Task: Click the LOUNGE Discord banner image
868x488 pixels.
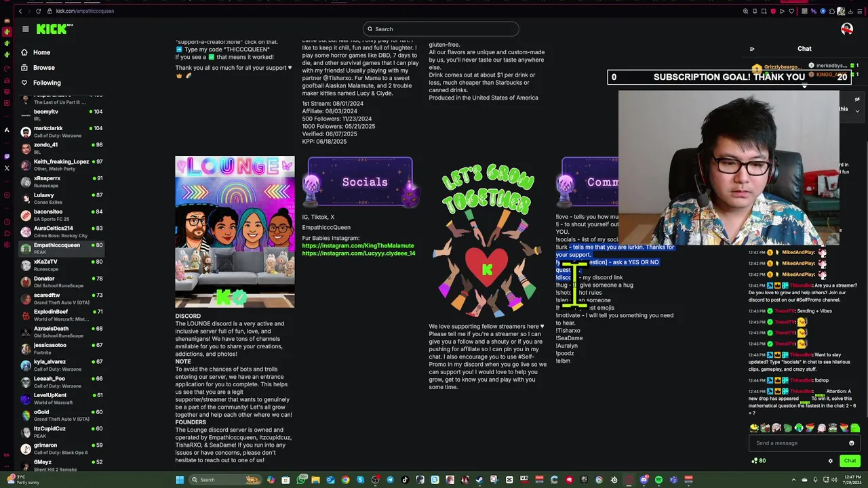Action: pos(235,232)
